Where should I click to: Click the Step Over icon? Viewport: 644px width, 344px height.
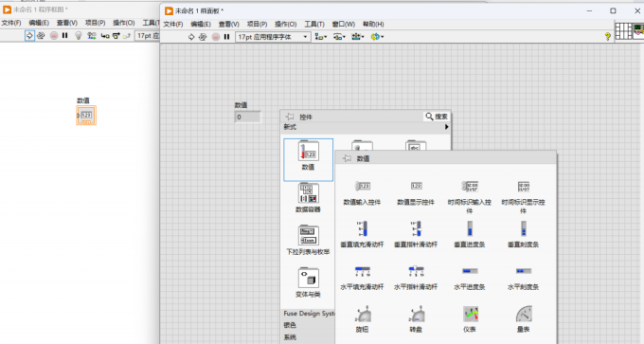click(x=116, y=36)
